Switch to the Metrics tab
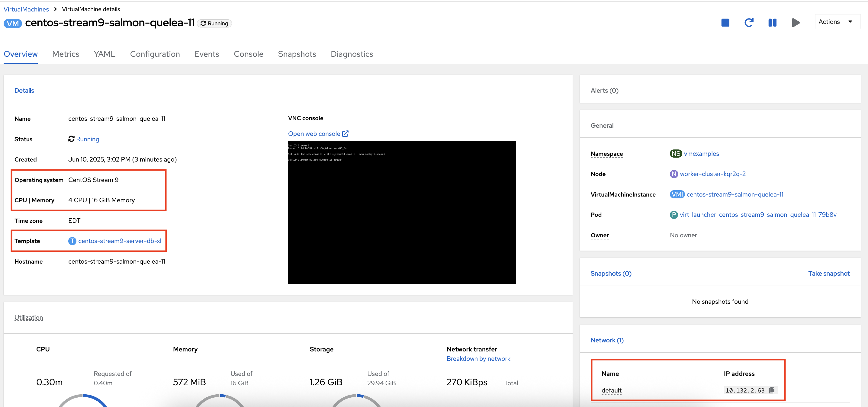Screen dimensions: 868x407 click(66, 54)
